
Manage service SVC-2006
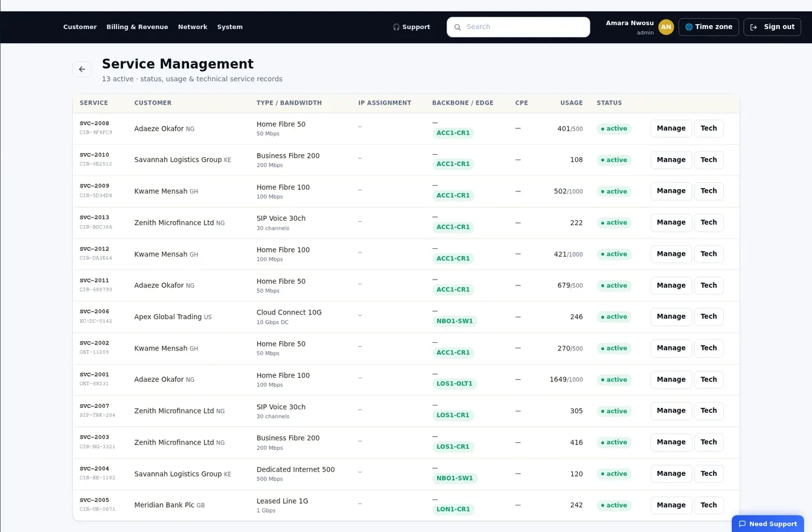(x=671, y=316)
